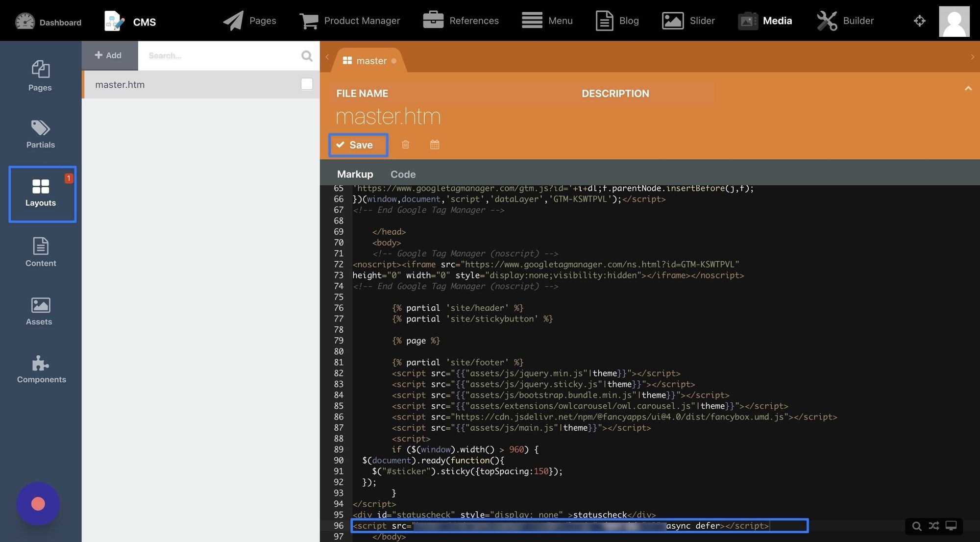This screenshot has width=980, height=542.
Task: Click code line 96 script tag
Action: point(580,526)
